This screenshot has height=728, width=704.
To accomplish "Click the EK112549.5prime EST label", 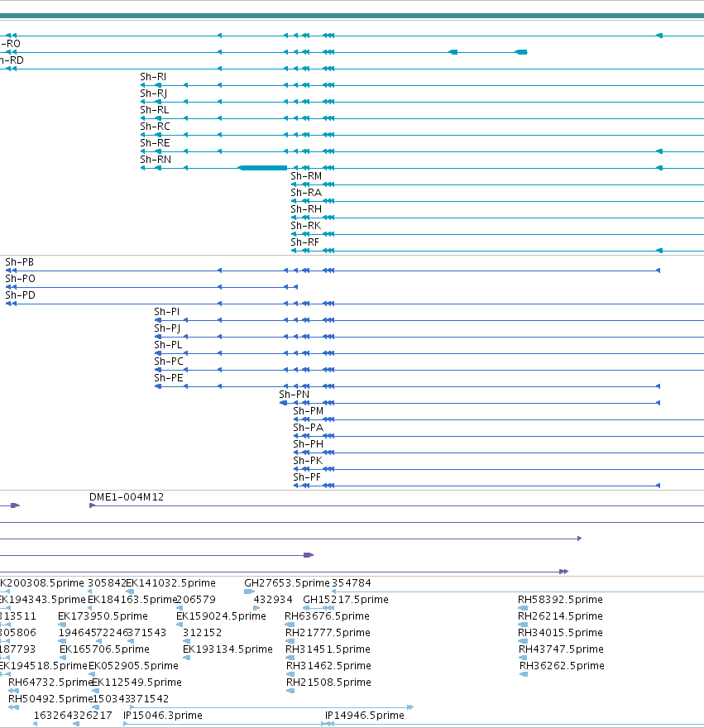I will click(136, 682).
